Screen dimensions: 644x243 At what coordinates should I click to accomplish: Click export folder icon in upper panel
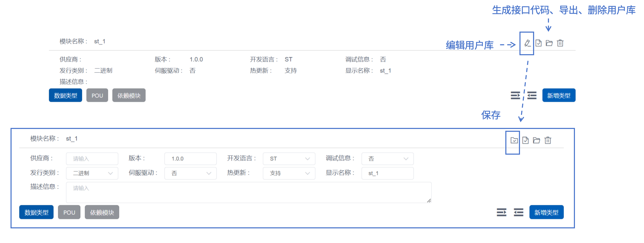click(549, 43)
